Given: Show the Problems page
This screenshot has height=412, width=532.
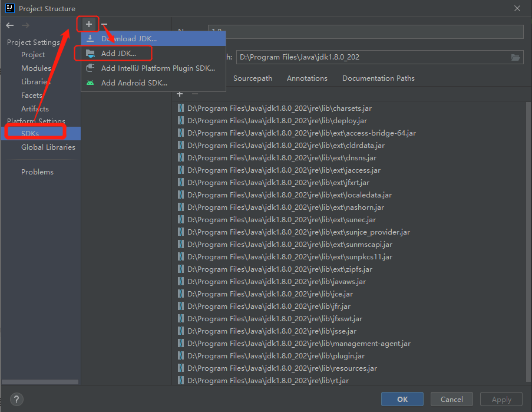Looking at the screenshot, I should pyautogui.click(x=37, y=172).
